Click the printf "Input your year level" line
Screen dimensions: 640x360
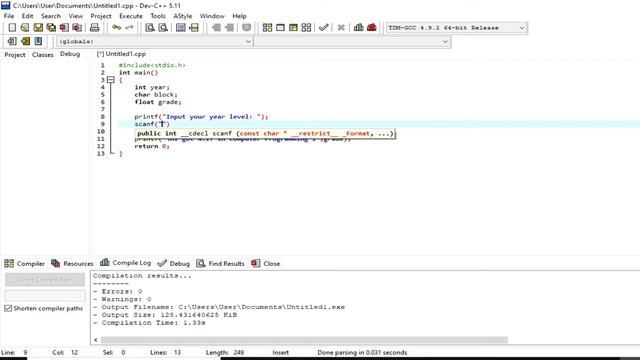click(201, 117)
